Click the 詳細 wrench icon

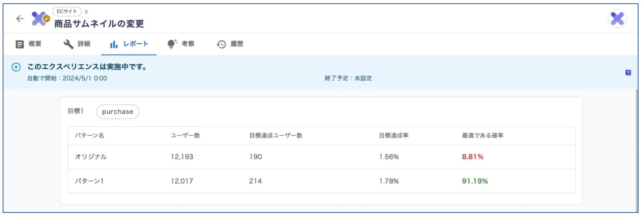pos(68,44)
